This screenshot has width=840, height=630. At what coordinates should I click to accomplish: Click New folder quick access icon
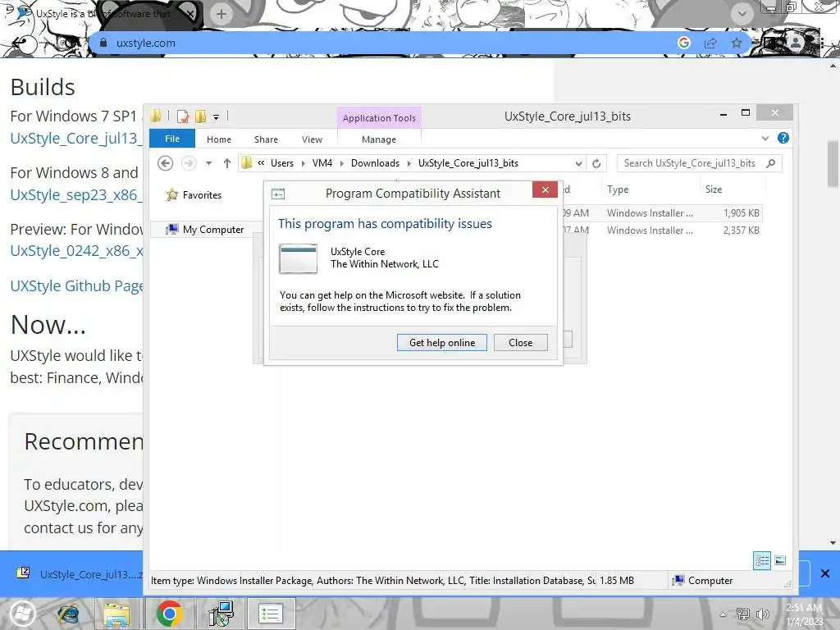point(200,116)
